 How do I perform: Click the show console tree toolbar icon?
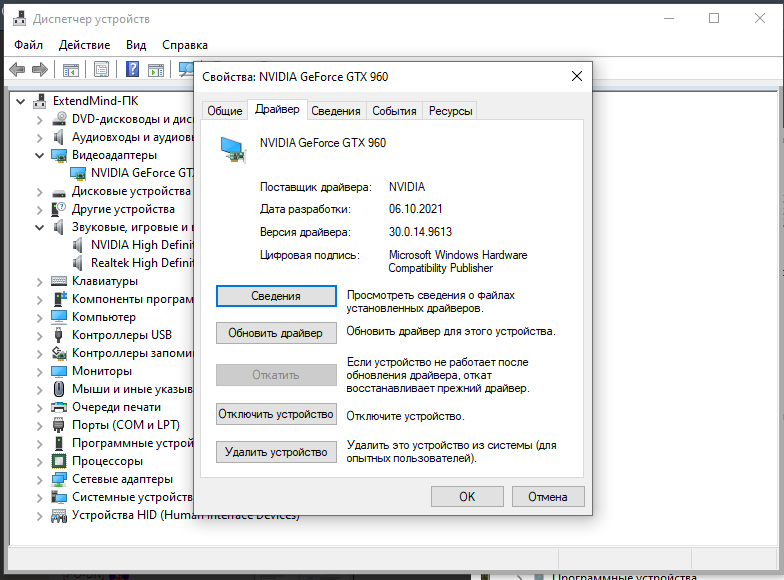click(x=70, y=70)
